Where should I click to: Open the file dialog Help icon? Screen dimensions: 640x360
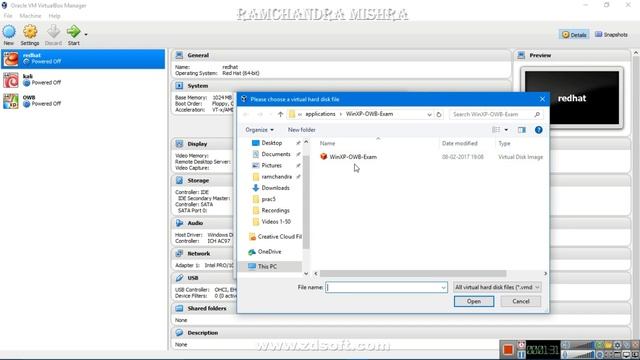coord(538,130)
